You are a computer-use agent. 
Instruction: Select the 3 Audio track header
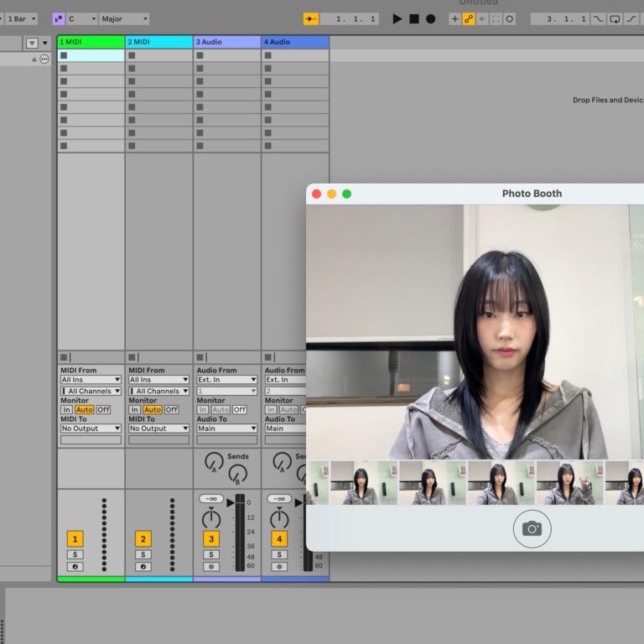[226, 42]
